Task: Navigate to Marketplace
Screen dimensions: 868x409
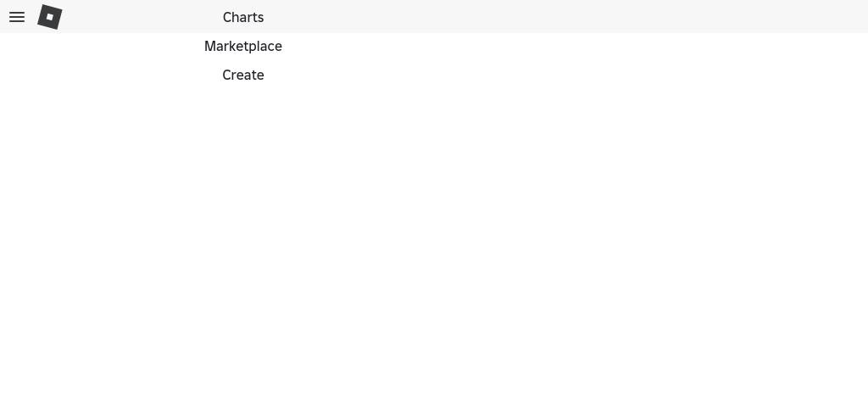Action: pyautogui.click(x=243, y=46)
